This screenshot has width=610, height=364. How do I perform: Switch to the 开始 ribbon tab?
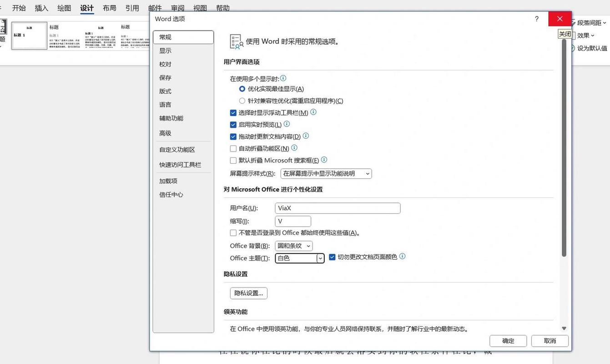[19, 8]
